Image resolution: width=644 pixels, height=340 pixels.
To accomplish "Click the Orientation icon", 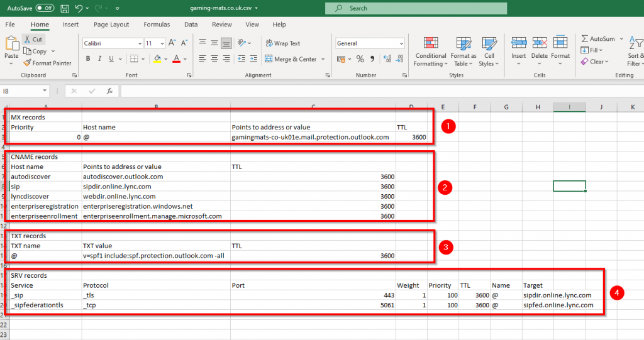I will (242, 43).
